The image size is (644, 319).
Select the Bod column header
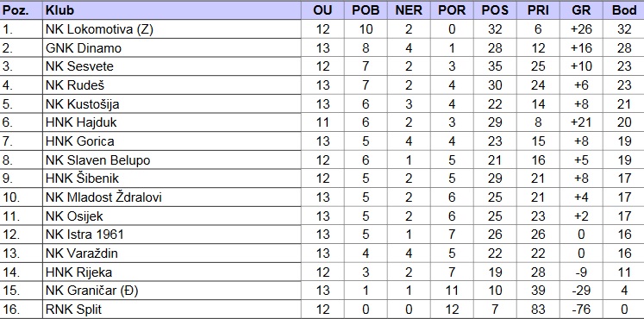(x=624, y=10)
